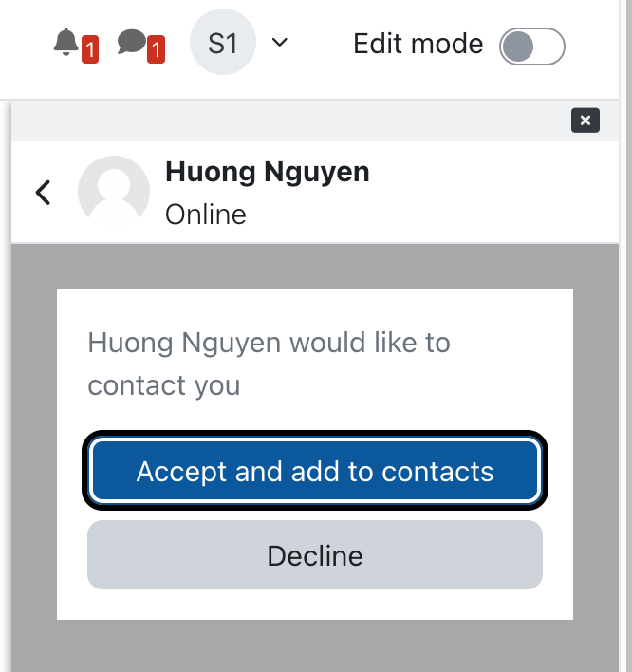Image resolution: width=632 pixels, height=672 pixels.
Task: Open Huong Nguyen's name in conversation header
Action: (268, 173)
